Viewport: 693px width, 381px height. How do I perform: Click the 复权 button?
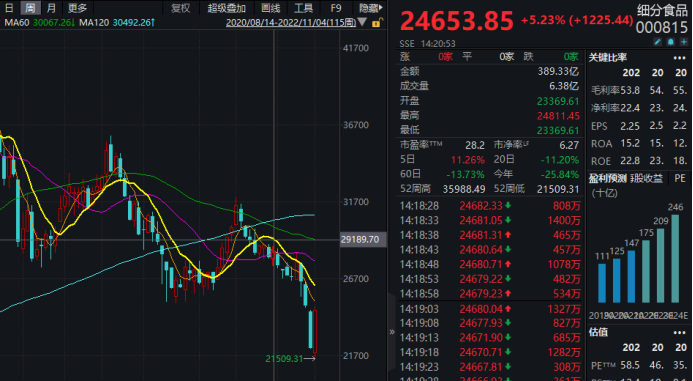[180, 8]
